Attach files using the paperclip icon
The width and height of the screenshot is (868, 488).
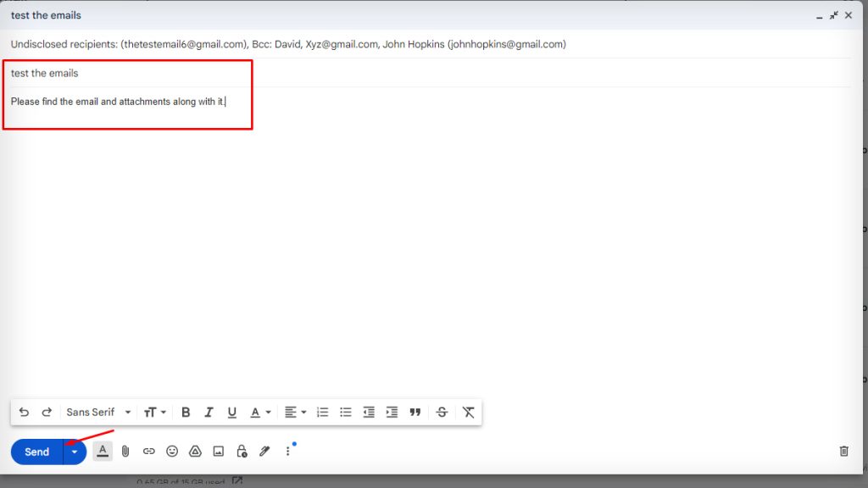125,451
